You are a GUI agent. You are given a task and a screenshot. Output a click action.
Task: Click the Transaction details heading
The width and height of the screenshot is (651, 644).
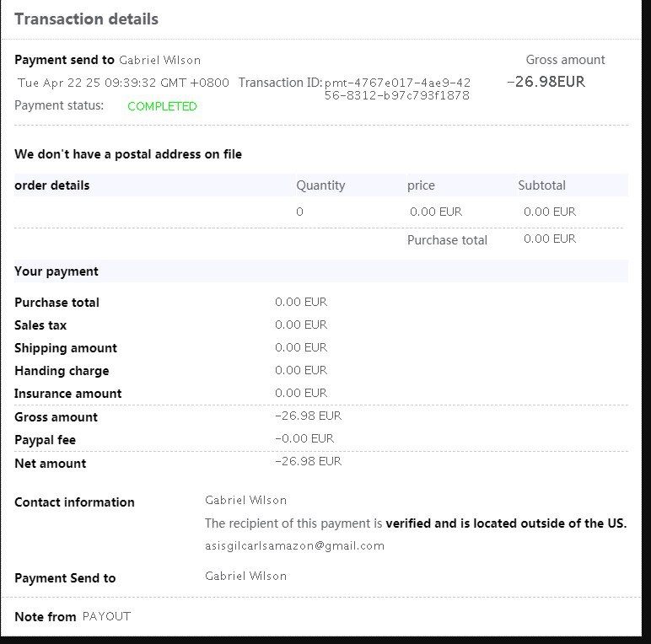pyautogui.click(x=86, y=19)
